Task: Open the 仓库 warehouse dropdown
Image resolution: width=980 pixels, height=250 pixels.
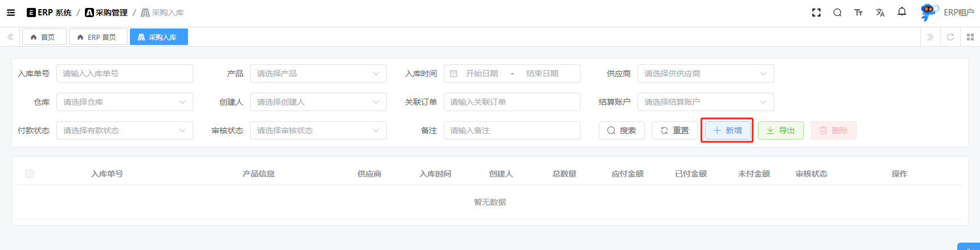Action: coord(124,102)
